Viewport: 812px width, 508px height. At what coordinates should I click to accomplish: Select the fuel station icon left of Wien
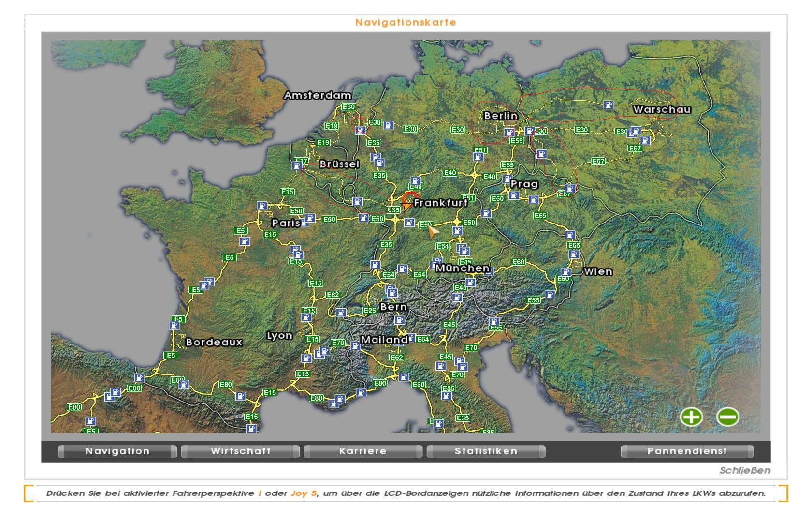coord(565,272)
